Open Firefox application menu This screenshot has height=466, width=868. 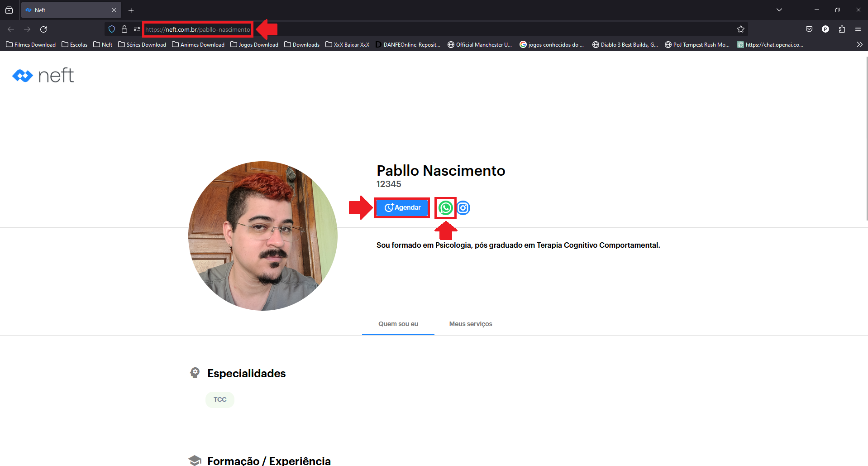click(858, 29)
